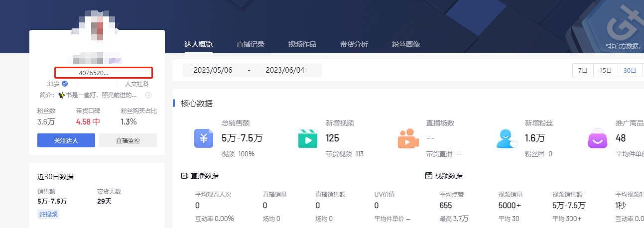Open the 带货分析 tab
The height and width of the screenshot is (228, 644).
[354, 44]
